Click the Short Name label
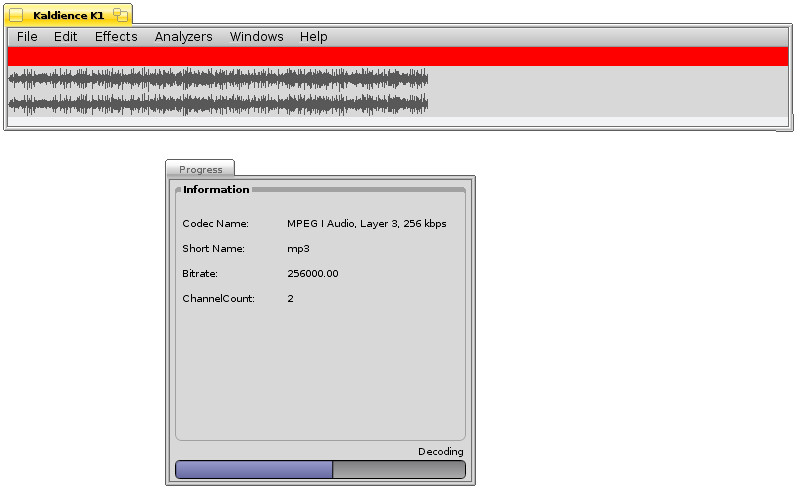The height and width of the screenshot is (494, 800). (x=213, y=249)
